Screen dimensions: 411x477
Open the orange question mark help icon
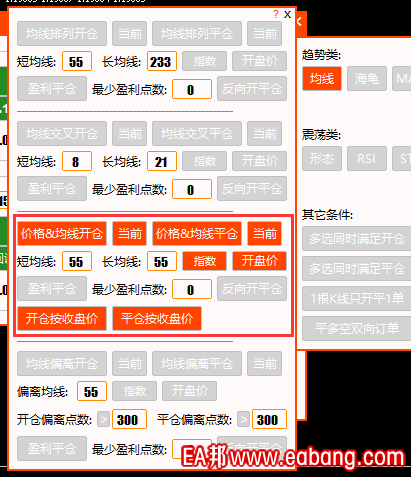276,14
